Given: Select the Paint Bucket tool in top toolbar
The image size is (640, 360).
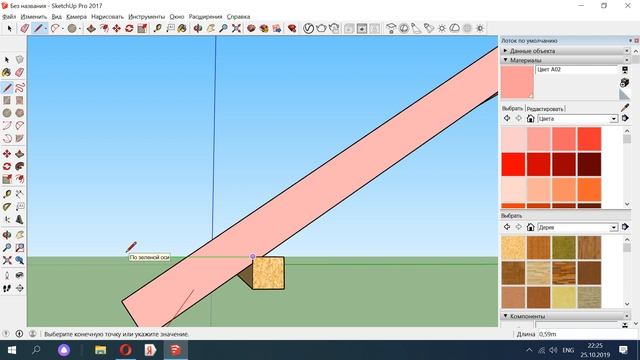Looking at the screenshot, I should (182, 28).
